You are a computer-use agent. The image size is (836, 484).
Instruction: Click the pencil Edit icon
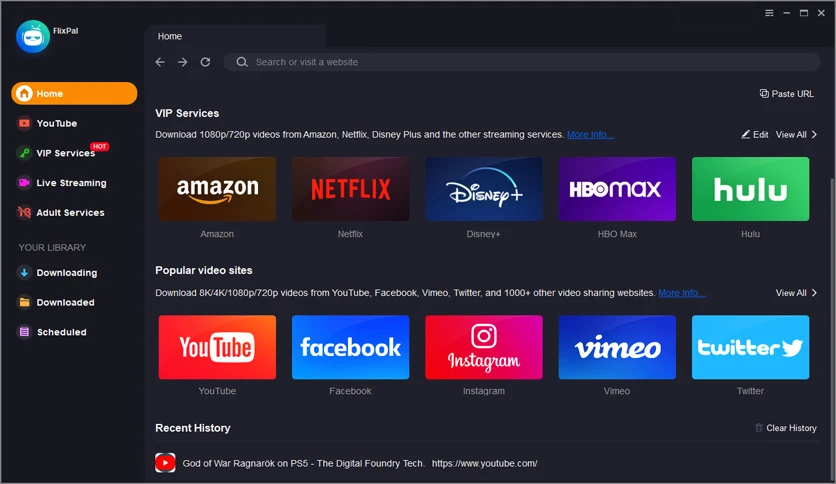click(x=745, y=134)
